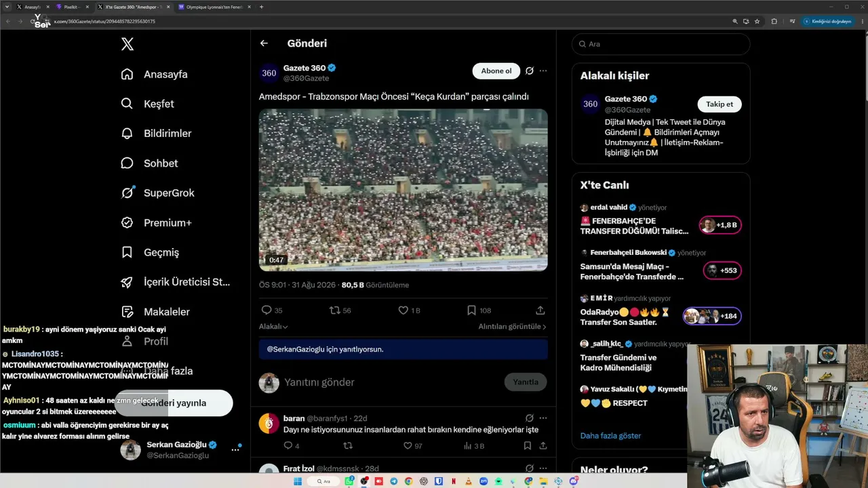Click the Yanıtla button

pyautogui.click(x=526, y=382)
